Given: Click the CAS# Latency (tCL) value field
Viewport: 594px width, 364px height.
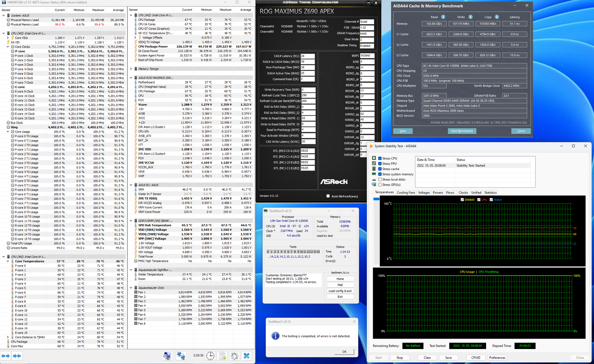Looking at the screenshot, I should click(x=307, y=56).
